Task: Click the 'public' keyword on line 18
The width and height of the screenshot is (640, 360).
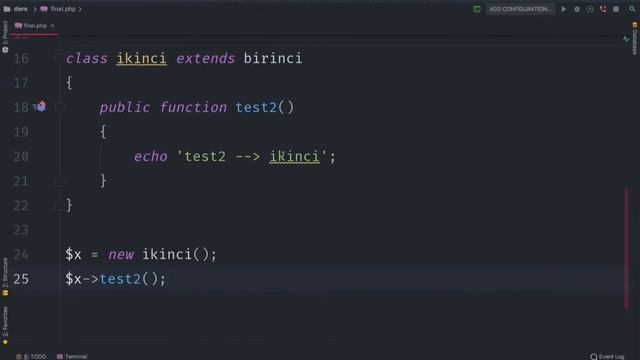Action: pos(124,107)
